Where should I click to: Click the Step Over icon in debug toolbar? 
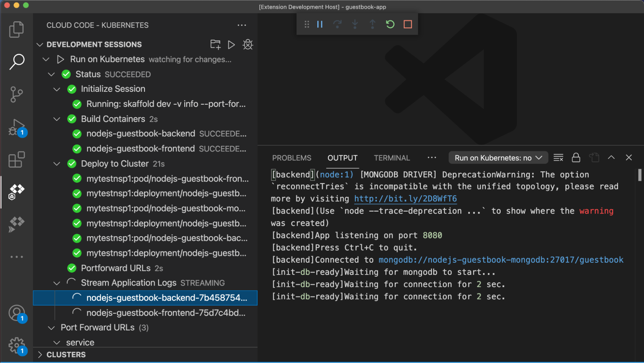338,24
